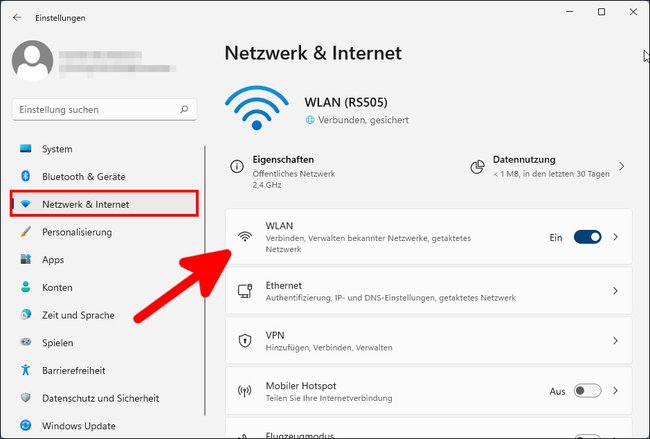Click the user profile avatar
650x439 pixels.
pyautogui.click(x=32, y=61)
